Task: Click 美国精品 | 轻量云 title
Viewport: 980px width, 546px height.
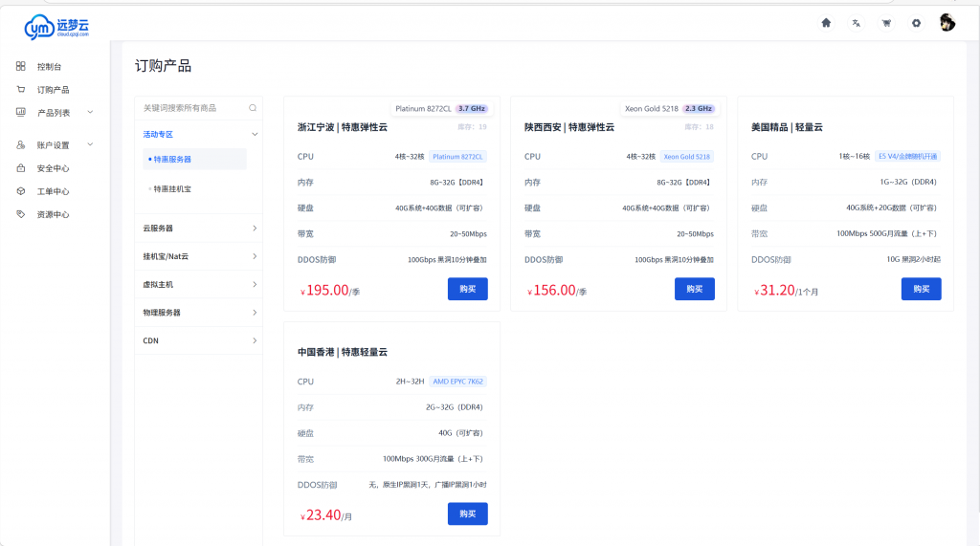Action: coord(787,127)
